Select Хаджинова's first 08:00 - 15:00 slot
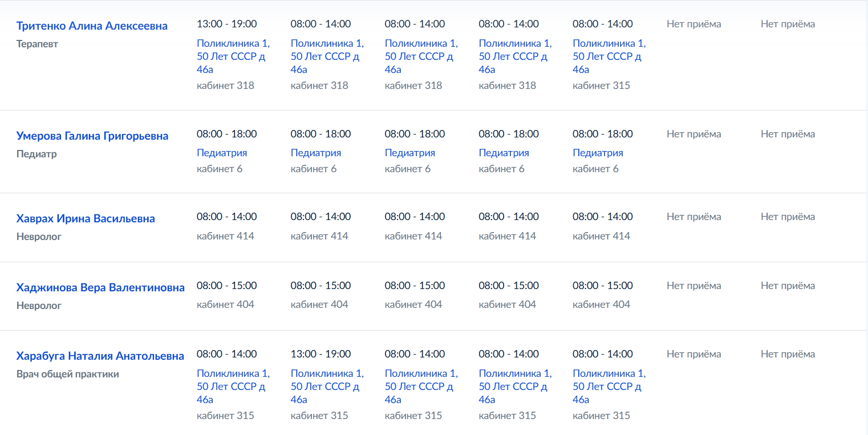Image resolution: width=868 pixels, height=435 pixels. click(x=227, y=285)
